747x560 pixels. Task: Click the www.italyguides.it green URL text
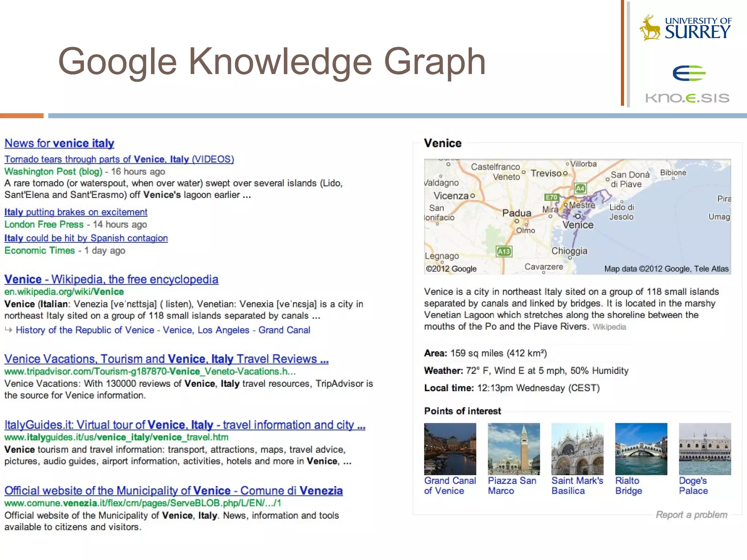point(116,437)
